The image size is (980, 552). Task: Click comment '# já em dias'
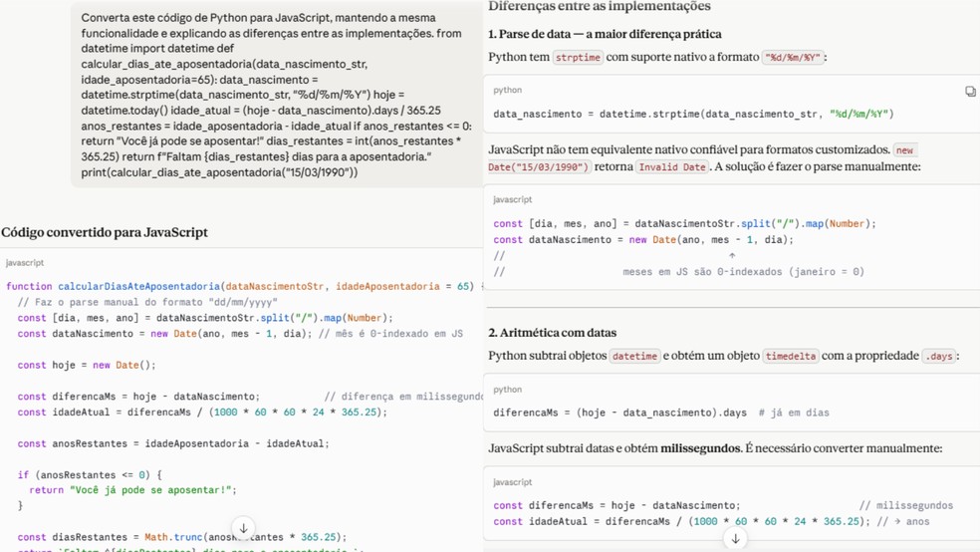(794, 413)
